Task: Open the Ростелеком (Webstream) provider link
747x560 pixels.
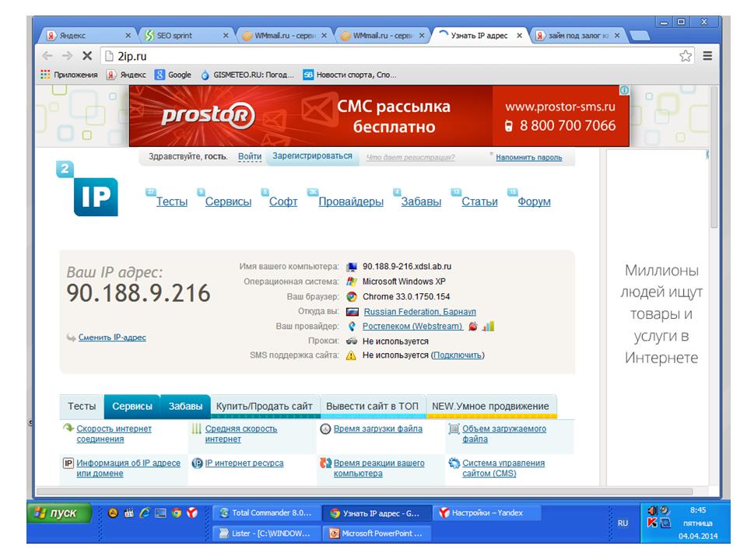Action: (x=412, y=326)
